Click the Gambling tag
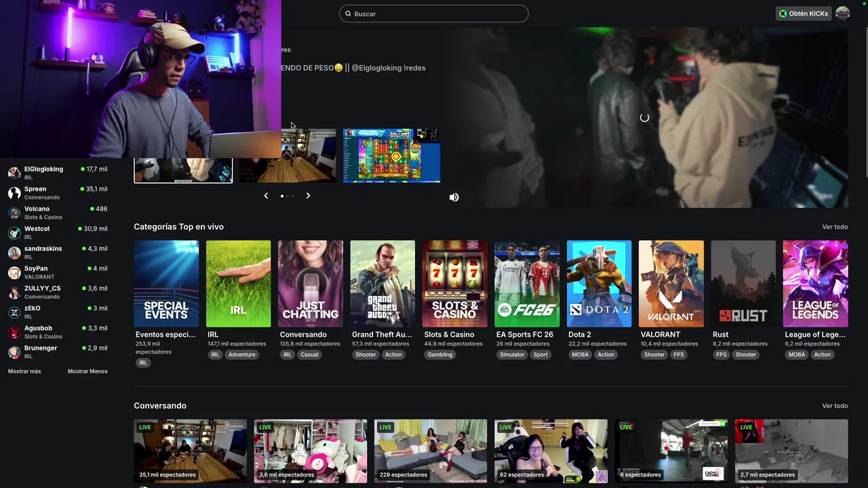Screen dimensions: 868x488 click(440, 354)
